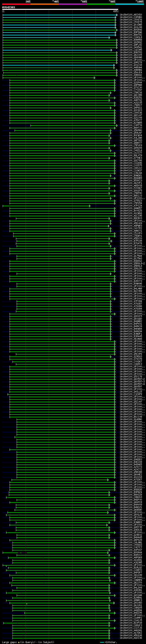This screenshot has width=146, height=644.
Task: Click the UniRef100_C1N3L8 entry
Action: [x=131, y=37]
